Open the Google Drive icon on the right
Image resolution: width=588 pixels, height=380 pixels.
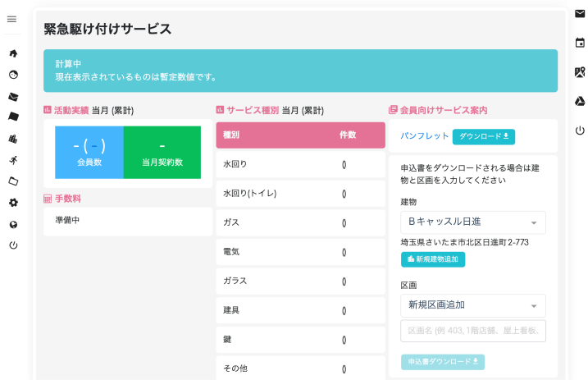point(580,101)
